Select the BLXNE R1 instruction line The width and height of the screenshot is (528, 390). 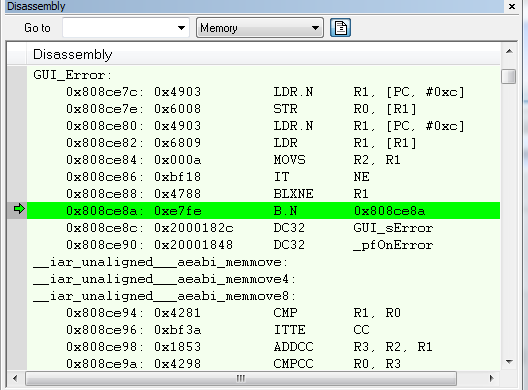263,194
